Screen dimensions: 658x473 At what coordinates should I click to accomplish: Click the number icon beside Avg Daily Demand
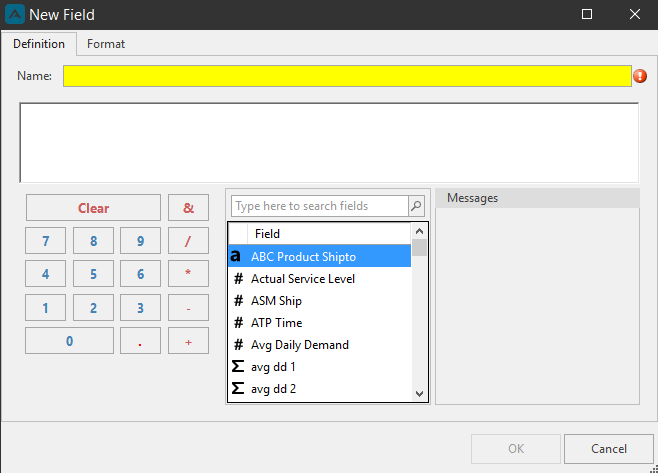[238, 345]
